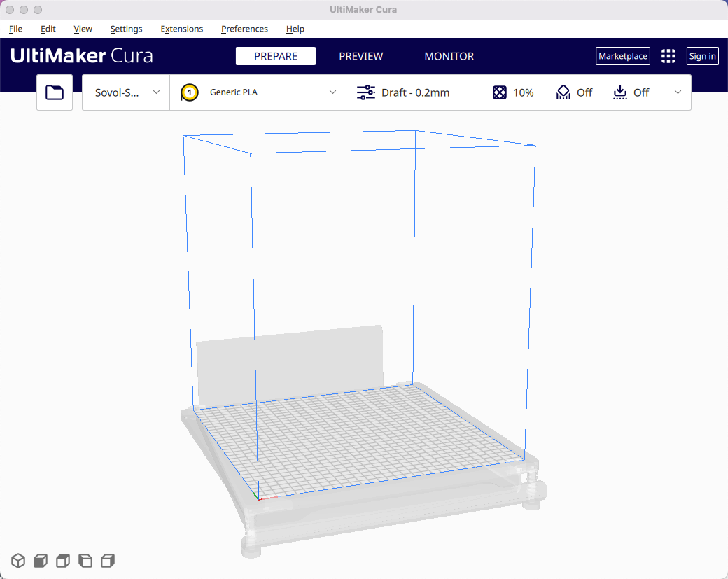Switch camera to right side view

pyautogui.click(x=107, y=561)
